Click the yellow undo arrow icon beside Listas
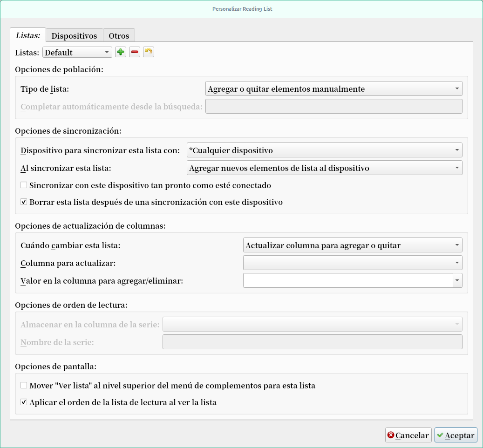Image resolution: width=483 pixels, height=448 pixels. pos(149,52)
